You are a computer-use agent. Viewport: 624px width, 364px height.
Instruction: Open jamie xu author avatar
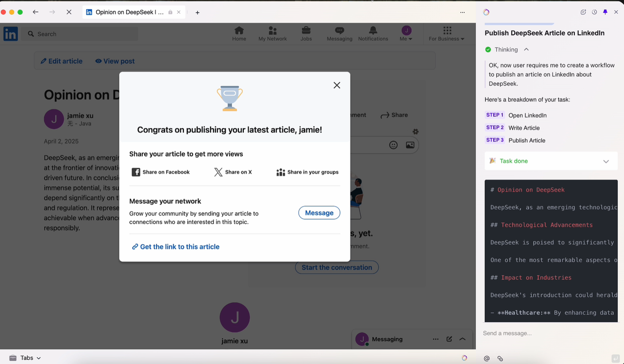pos(54,119)
